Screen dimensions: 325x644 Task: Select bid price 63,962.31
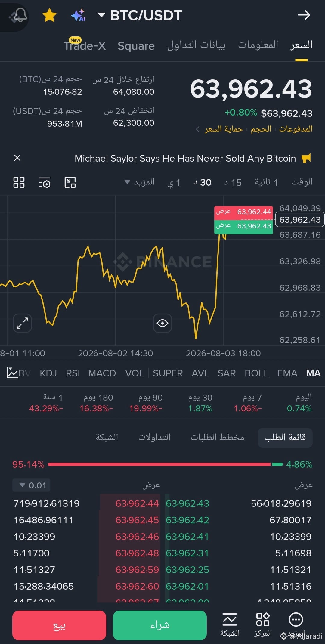(x=187, y=553)
